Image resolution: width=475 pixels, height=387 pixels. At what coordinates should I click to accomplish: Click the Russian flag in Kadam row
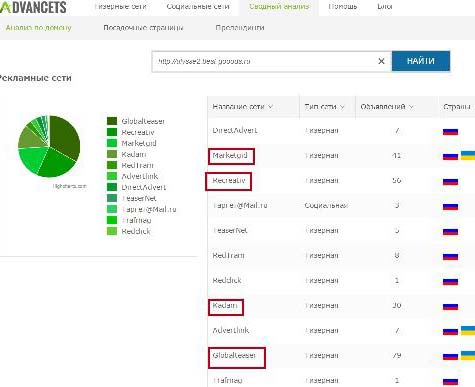(x=450, y=306)
